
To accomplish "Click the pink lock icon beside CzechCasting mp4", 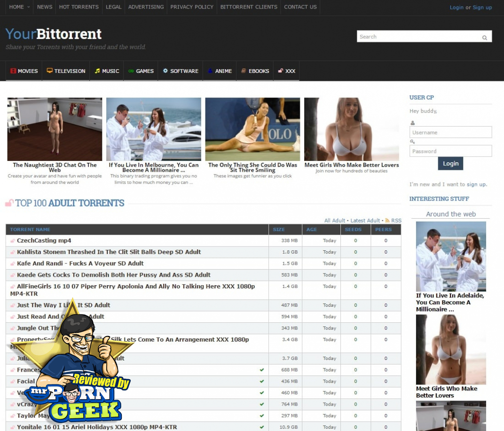I will [13, 240].
